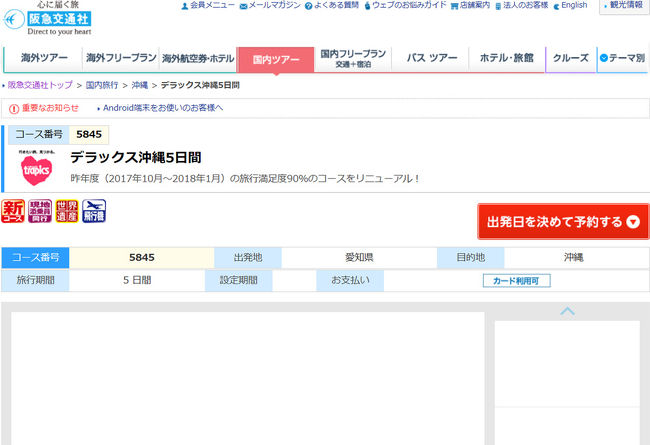Open 店舗案内 store guide link

coord(471,5)
